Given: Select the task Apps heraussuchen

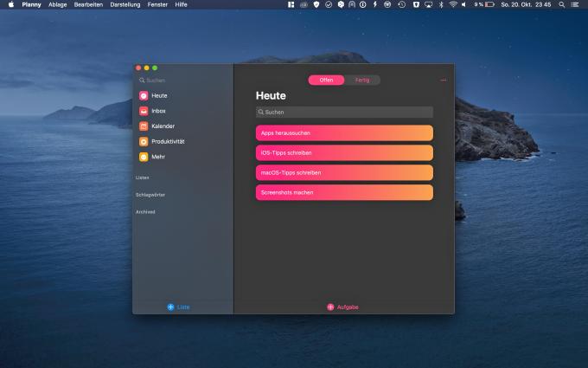Looking at the screenshot, I should (344, 133).
